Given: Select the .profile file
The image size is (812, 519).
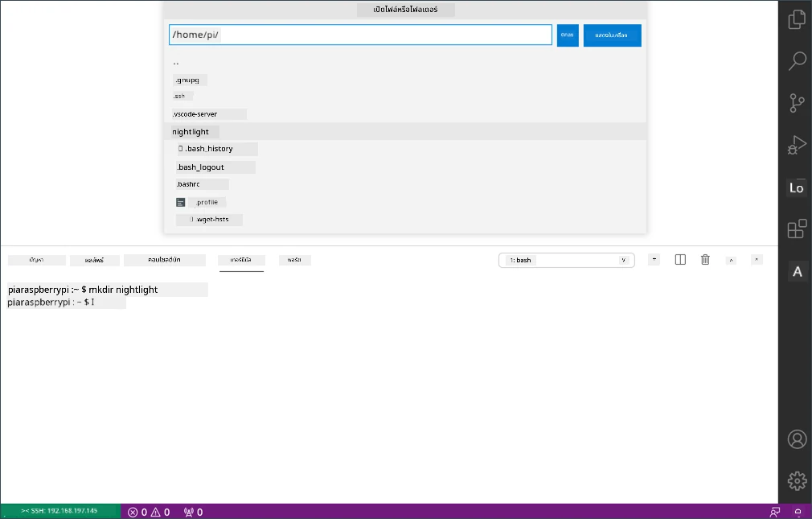Looking at the screenshot, I should (405, 202).
